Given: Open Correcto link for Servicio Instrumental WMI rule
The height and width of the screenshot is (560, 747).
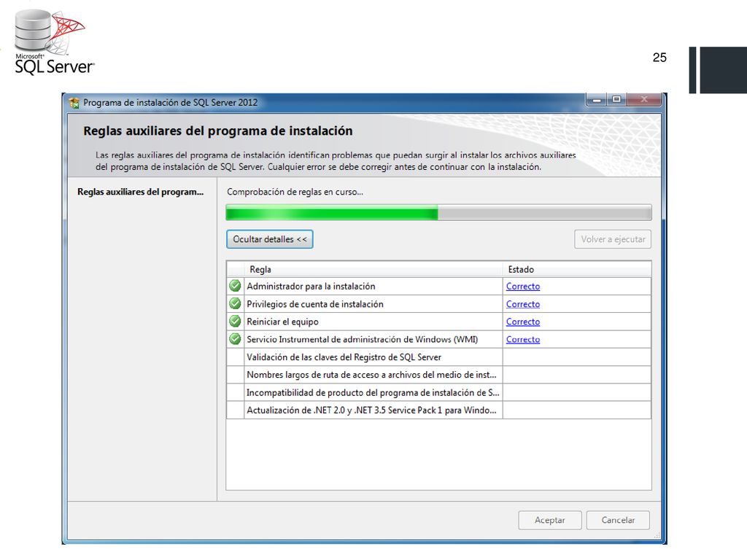Looking at the screenshot, I should pyautogui.click(x=522, y=339).
